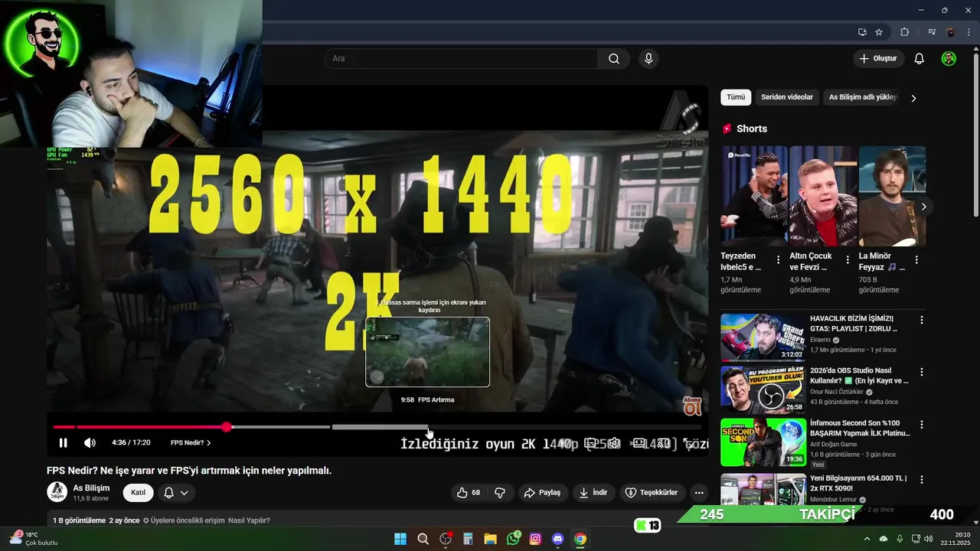Open Chrome from the taskbar
Image resolution: width=980 pixels, height=551 pixels.
tap(580, 539)
